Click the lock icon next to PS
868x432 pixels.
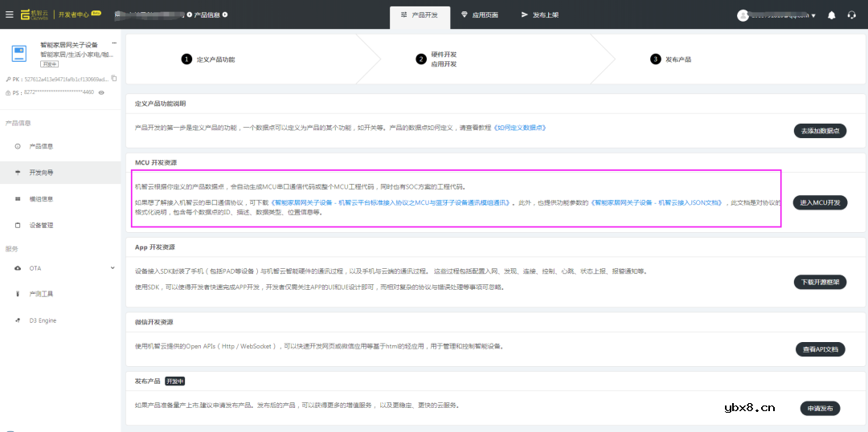click(8, 93)
